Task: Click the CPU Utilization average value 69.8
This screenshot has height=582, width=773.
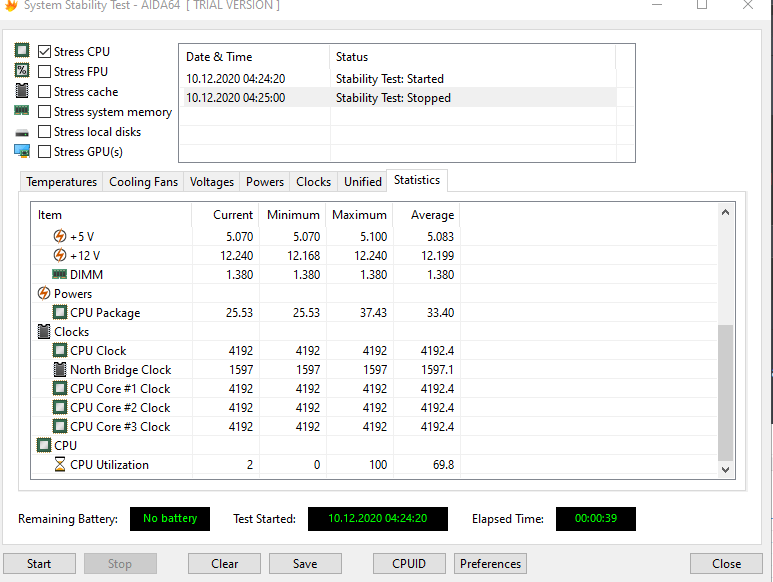Action: (x=443, y=465)
